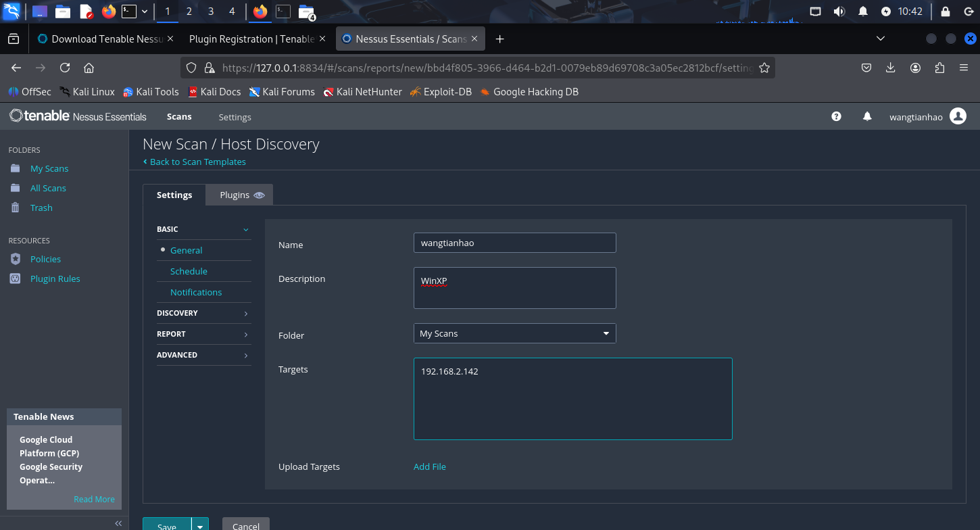Open the Kali applications menu

click(11, 11)
